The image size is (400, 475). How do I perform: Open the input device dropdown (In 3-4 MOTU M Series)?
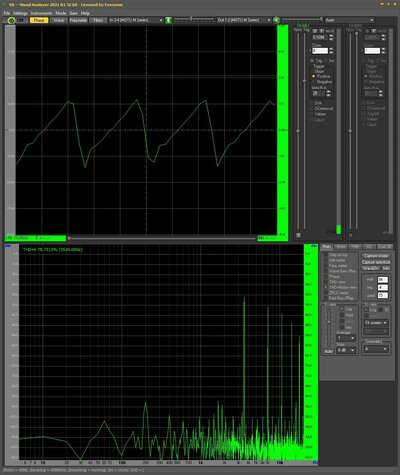pos(136,20)
